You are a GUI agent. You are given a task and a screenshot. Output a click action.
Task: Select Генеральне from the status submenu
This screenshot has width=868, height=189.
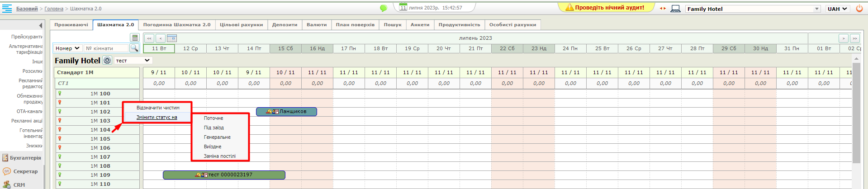pyautogui.click(x=217, y=137)
